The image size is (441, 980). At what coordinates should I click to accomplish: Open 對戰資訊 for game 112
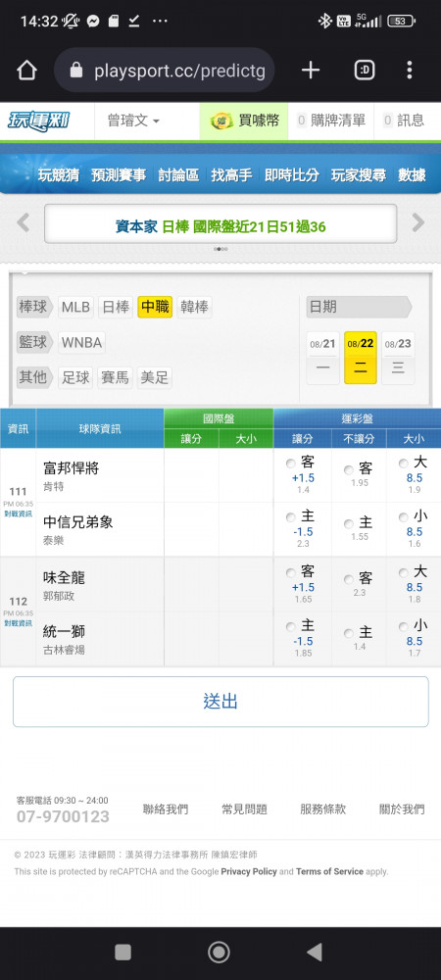tap(18, 623)
